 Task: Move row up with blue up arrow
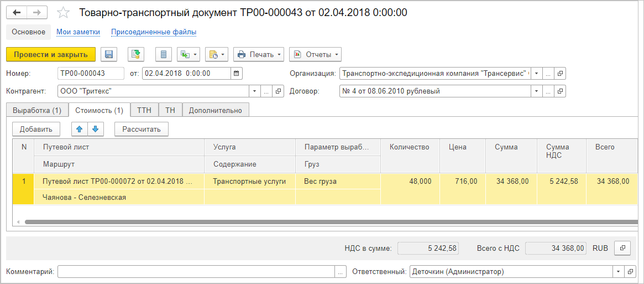[80, 129]
